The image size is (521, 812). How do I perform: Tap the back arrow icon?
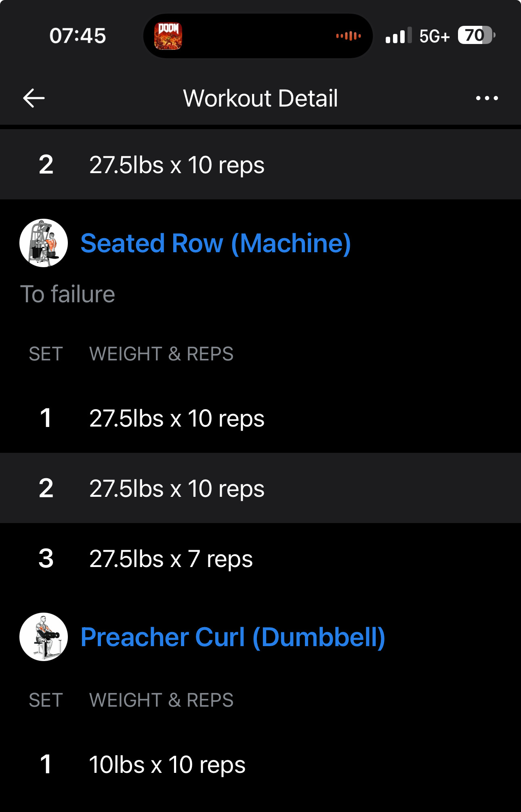[x=34, y=98]
